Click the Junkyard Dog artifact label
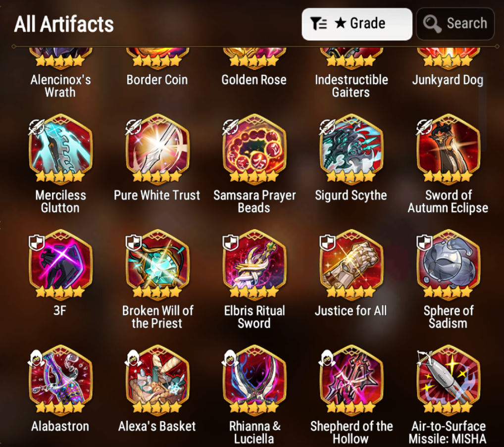 [448, 80]
